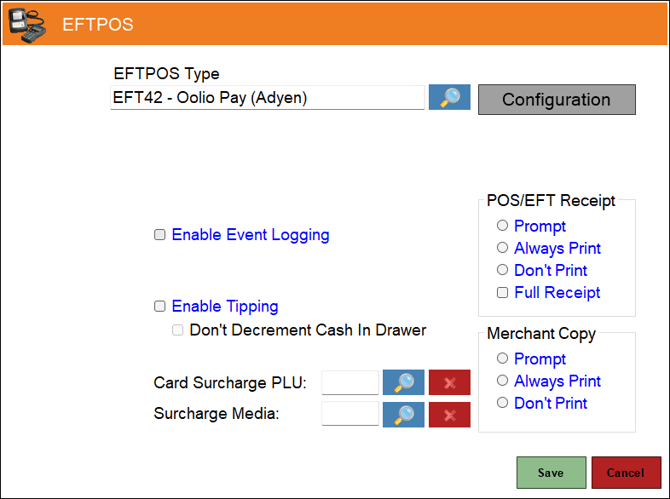Click the Card Surcharge PLU input box

pos(350,382)
